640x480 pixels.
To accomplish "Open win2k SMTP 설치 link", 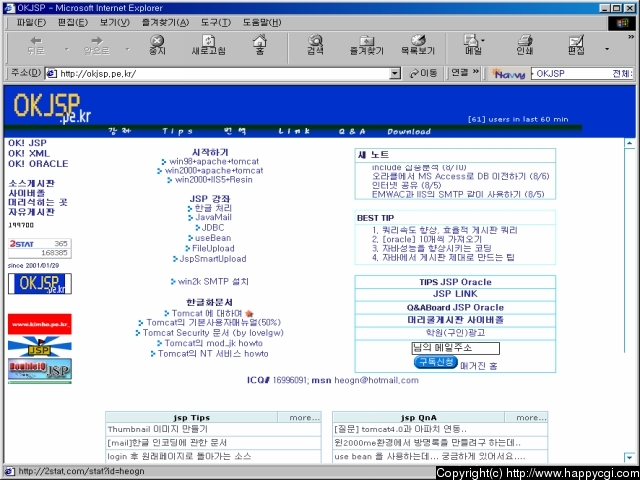I will click(213, 282).
